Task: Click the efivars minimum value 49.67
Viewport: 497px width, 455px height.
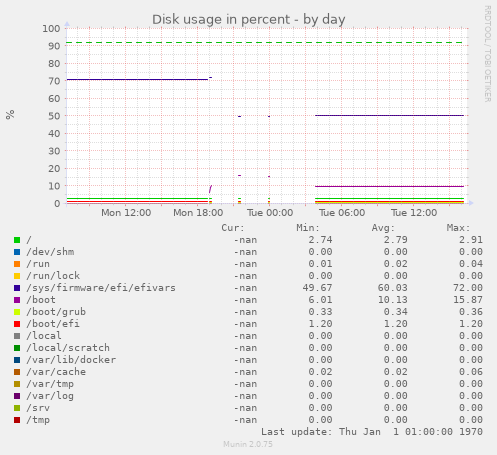Action: pyautogui.click(x=317, y=288)
